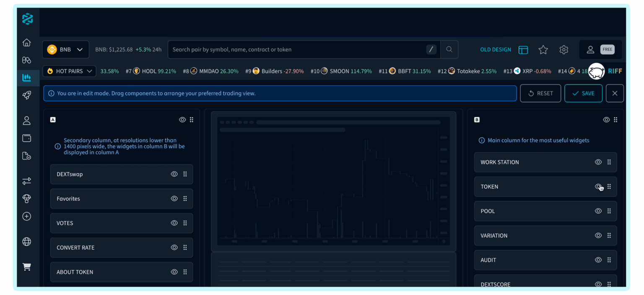Click drag handle of column A header
The width and height of the screenshot is (644, 295).
point(192,120)
